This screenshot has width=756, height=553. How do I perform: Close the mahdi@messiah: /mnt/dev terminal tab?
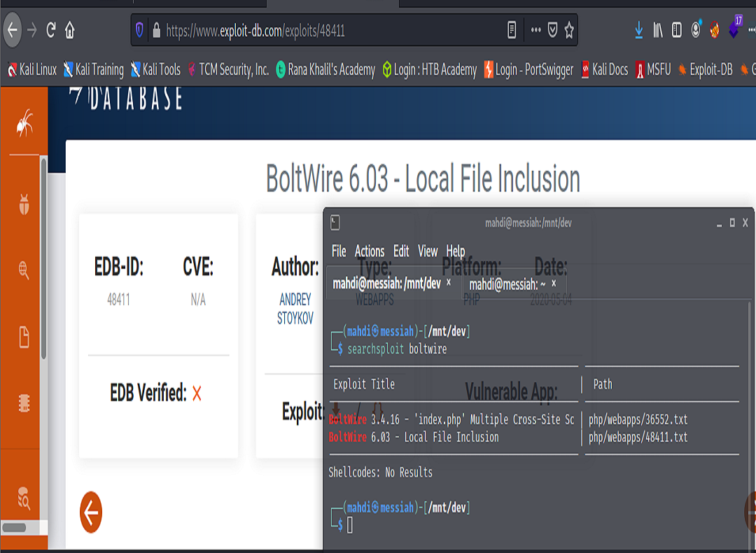pos(449,283)
